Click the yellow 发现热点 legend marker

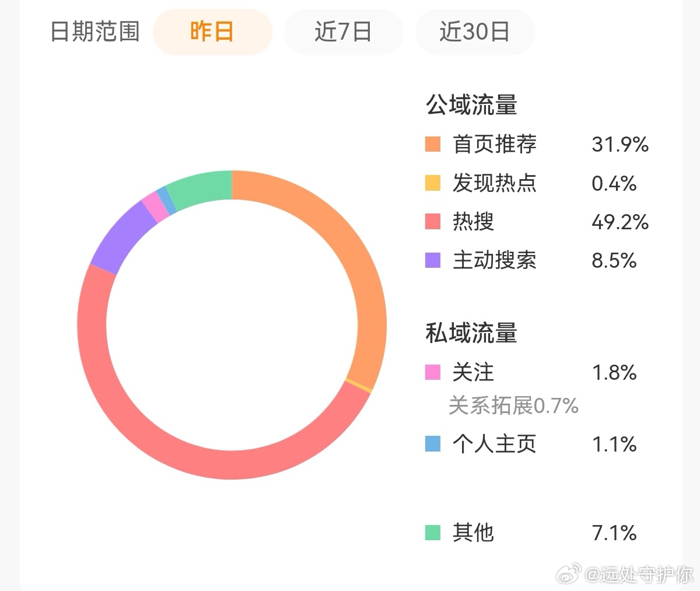(432, 183)
